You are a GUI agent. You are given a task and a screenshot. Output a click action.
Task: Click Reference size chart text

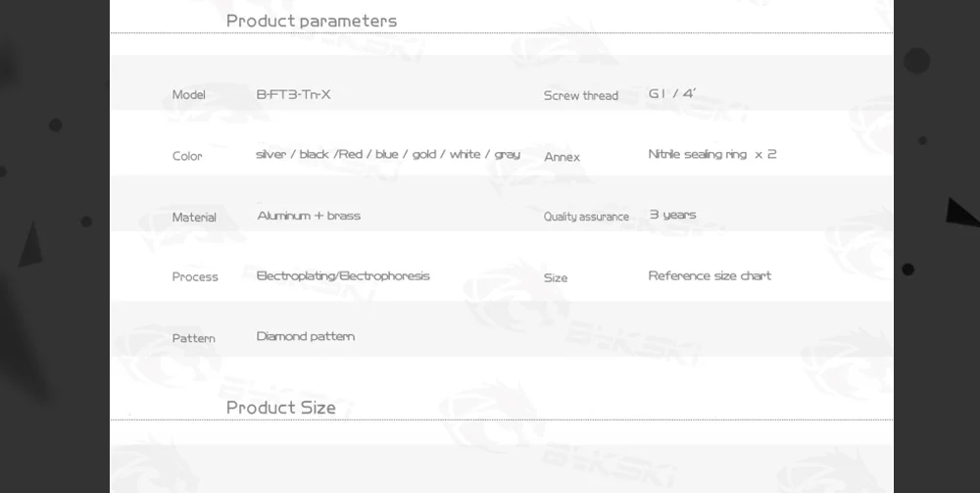coord(710,275)
